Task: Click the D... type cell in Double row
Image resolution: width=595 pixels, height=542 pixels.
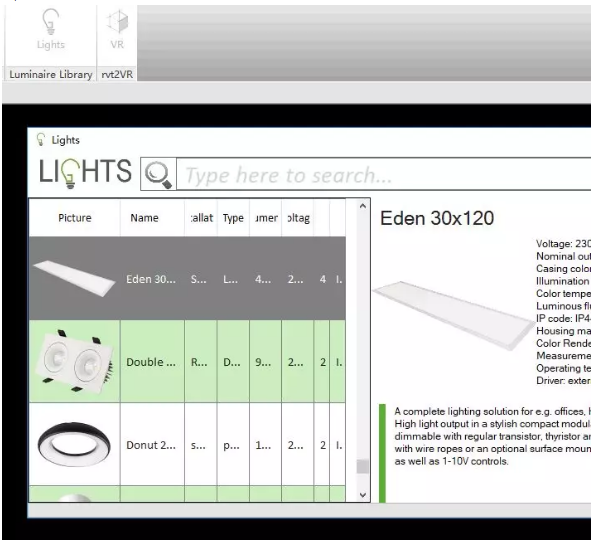Action: 233,362
